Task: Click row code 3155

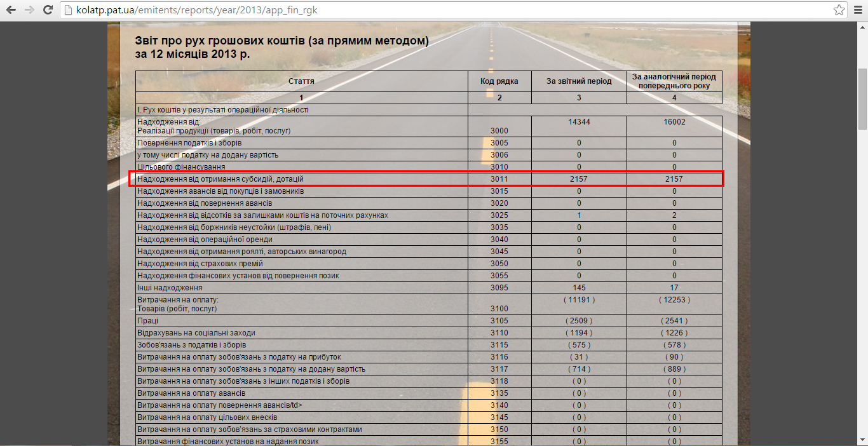Action: (499, 442)
